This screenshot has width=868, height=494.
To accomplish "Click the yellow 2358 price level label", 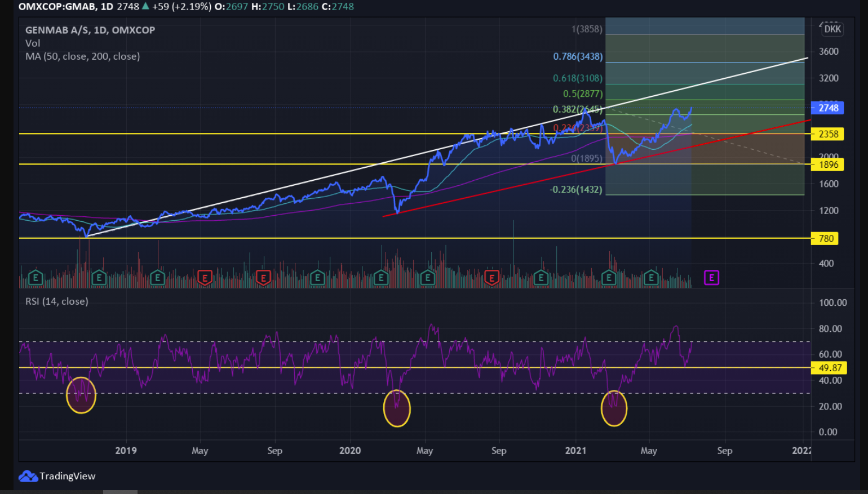I will pyautogui.click(x=827, y=134).
